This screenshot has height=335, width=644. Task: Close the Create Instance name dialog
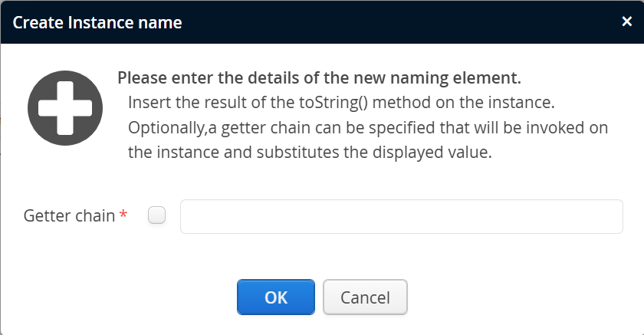coord(626,21)
